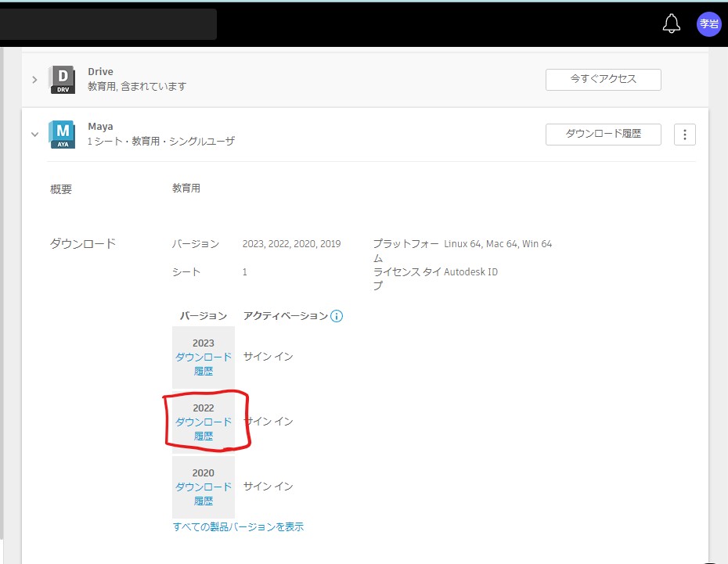The image size is (728, 564).
Task: Click the ダウンロード section label
Action: [x=83, y=244]
